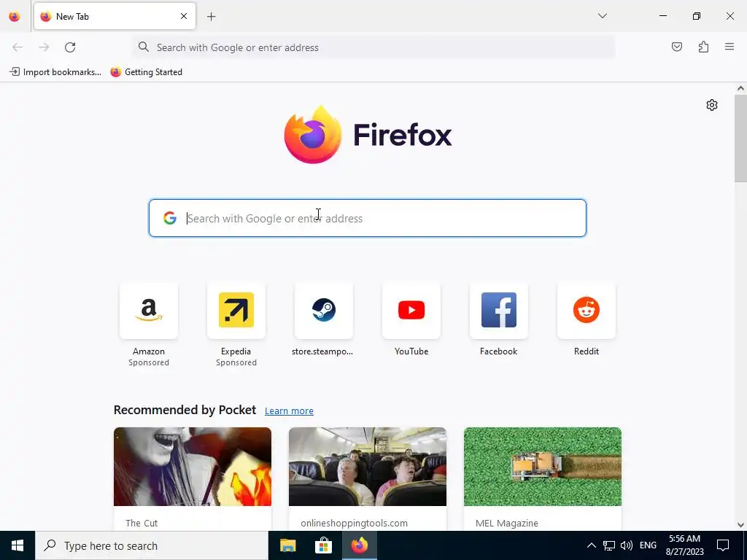Open the volume tray icon
Image resolution: width=747 pixels, height=560 pixels.
tap(627, 545)
